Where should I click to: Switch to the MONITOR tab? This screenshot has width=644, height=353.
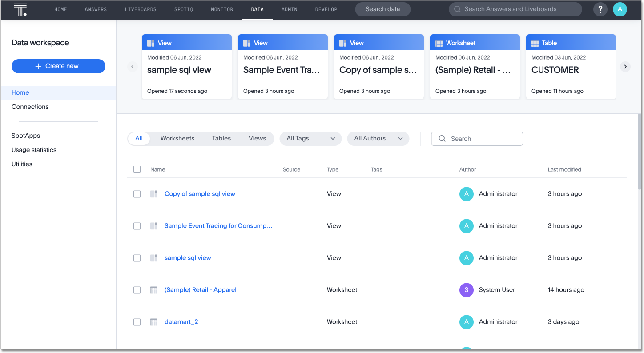(222, 9)
